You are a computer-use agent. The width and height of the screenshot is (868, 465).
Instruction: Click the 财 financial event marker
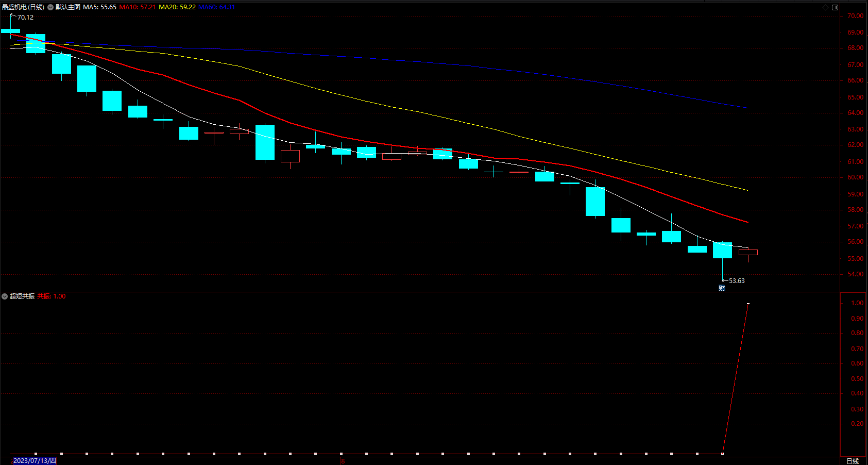pyautogui.click(x=722, y=288)
